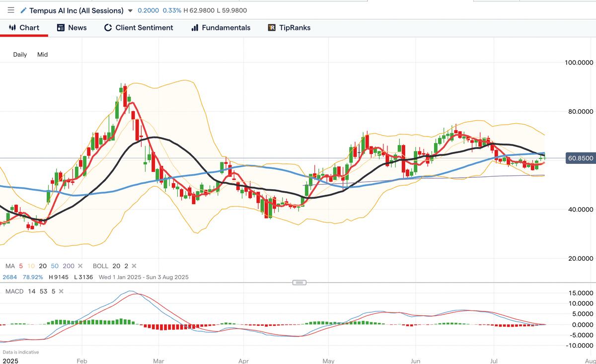Image resolution: width=596 pixels, height=364 pixels.
Task: Open the Fundamentals tab
Action: coord(221,28)
